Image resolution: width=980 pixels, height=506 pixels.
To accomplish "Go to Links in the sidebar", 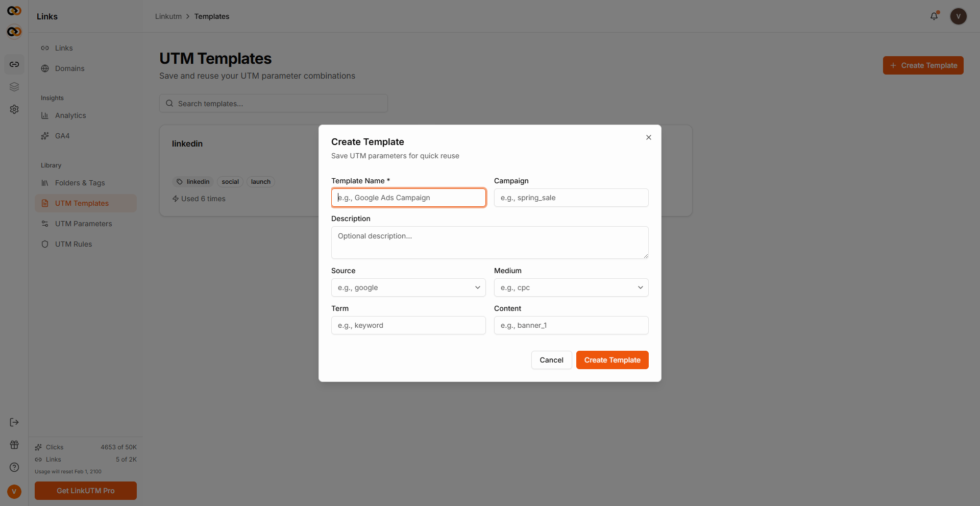I will click(x=86, y=48).
